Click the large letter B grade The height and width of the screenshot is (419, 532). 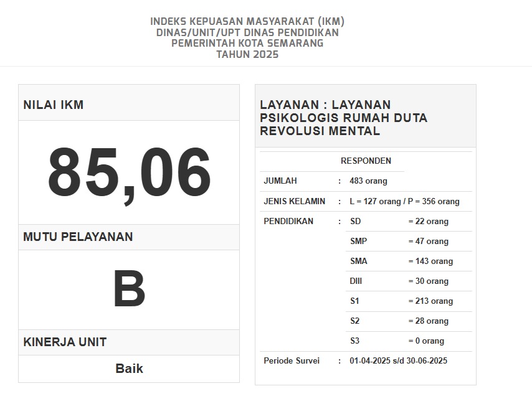(x=129, y=290)
